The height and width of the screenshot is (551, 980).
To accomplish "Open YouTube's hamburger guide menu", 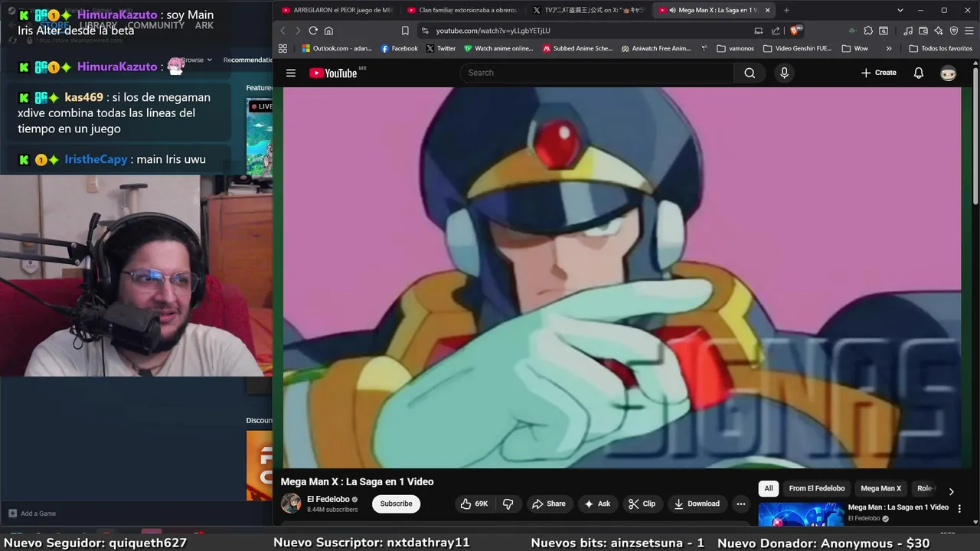I will (291, 73).
